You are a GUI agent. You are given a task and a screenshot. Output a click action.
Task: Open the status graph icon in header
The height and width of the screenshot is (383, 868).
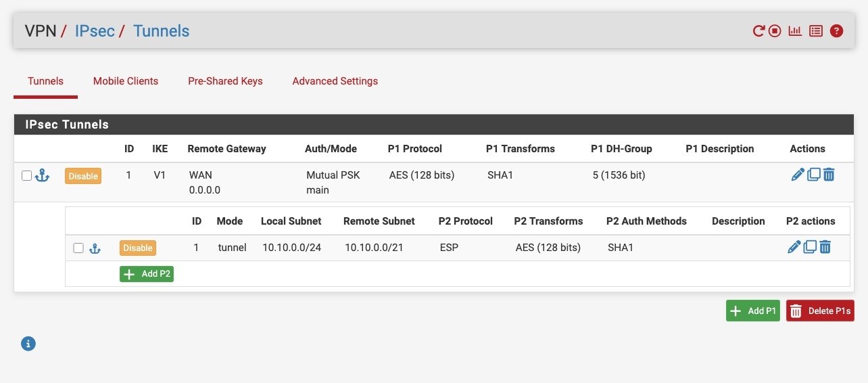click(x=795, y=31)
